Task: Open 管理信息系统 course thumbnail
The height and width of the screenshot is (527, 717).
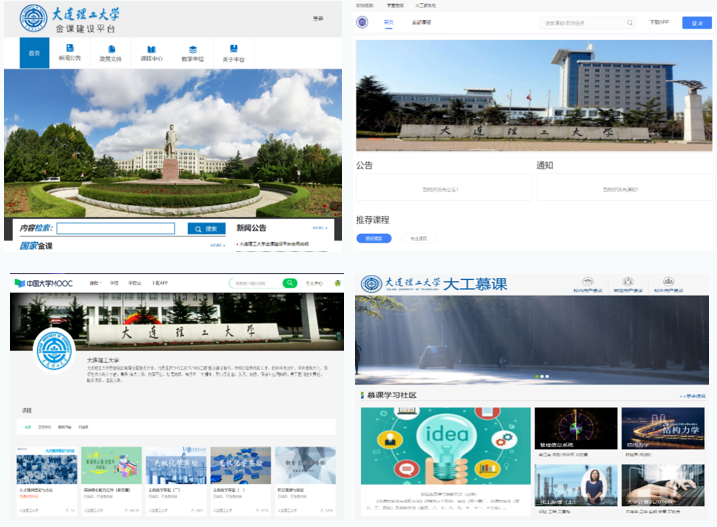Action: [576, 428]
